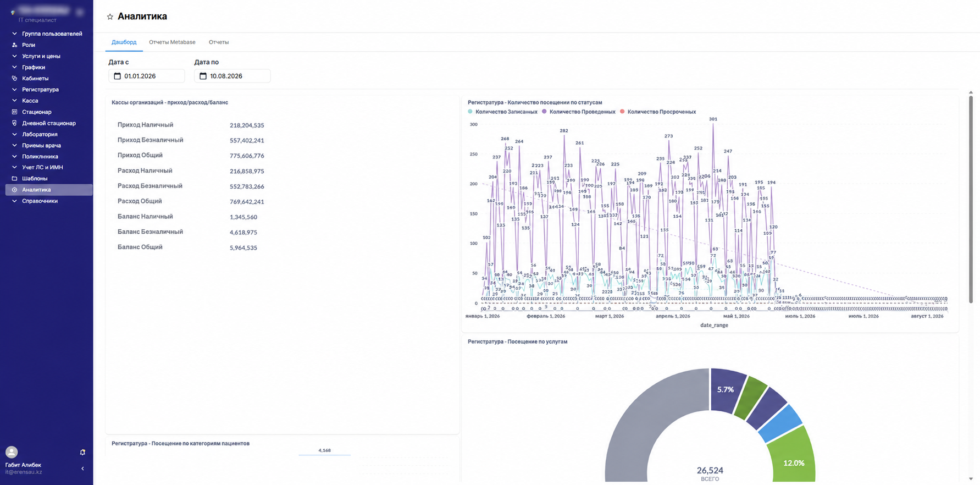980x485 pixels.
Task: Click the IT специалист role text
Action: [x=37, y=20]
